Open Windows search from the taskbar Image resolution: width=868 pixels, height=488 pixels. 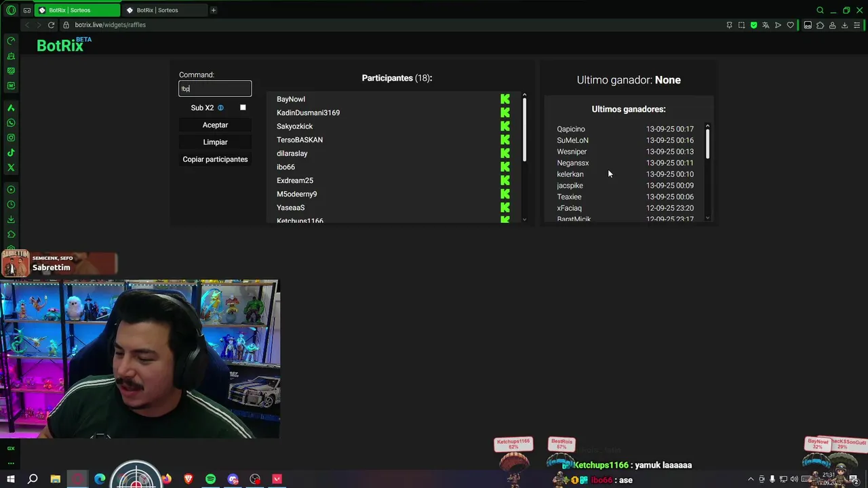coord(33,479)
